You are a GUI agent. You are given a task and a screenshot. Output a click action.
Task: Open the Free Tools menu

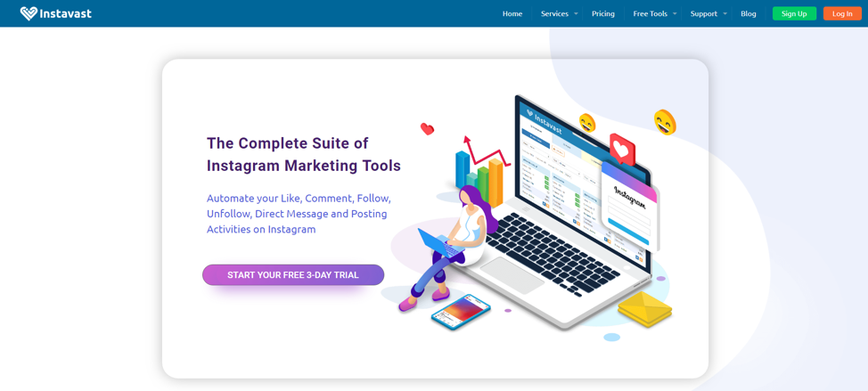[651, 14]
